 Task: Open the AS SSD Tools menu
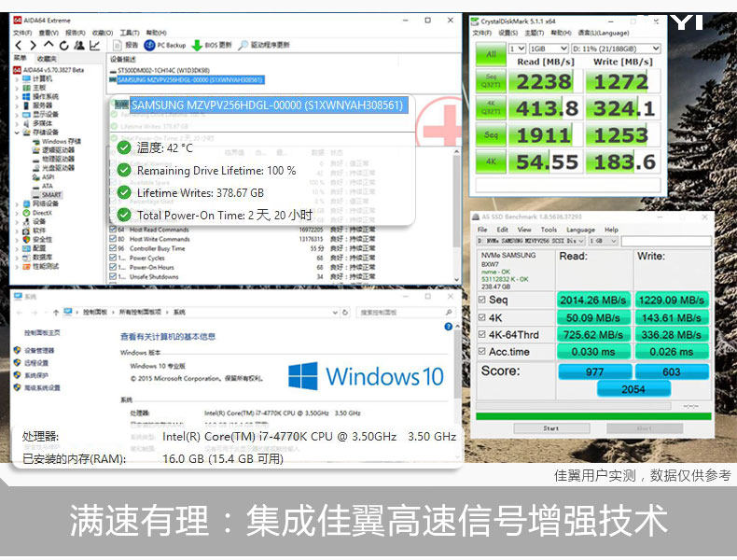point(549,230)
